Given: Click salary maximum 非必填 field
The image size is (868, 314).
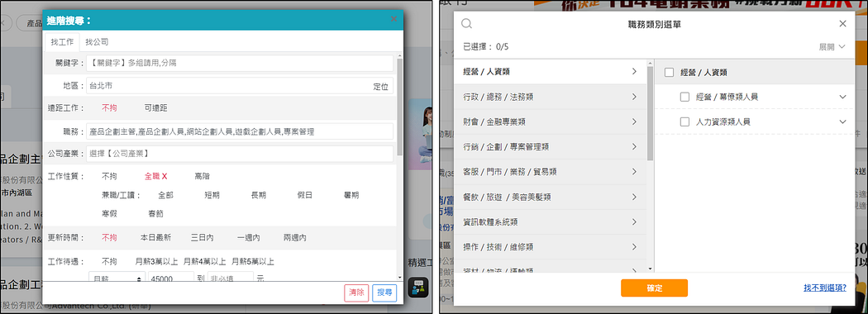Looking at the screenshot, I should pos(231,278).
